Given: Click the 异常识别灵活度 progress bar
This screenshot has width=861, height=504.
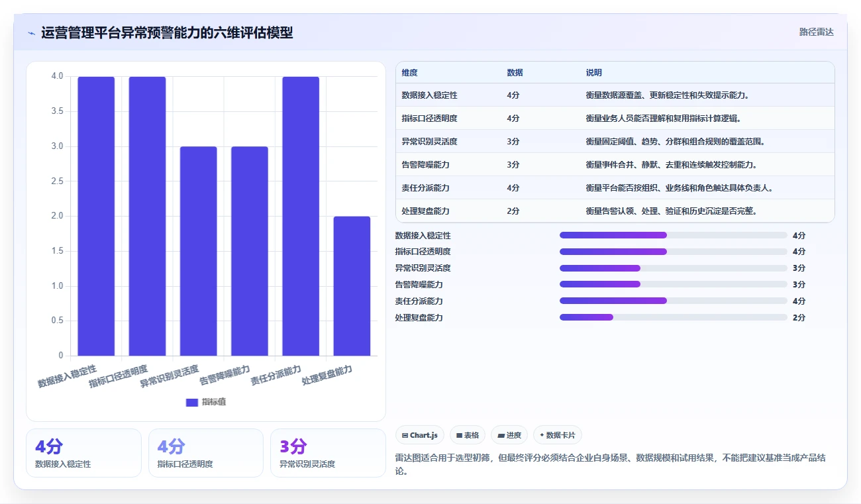Looking at the screenshot, I should (674, 268).
